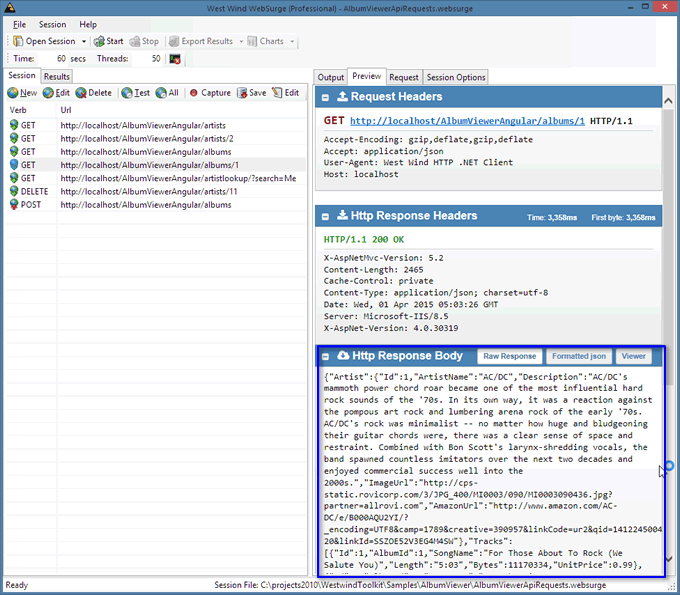Select the GET albums/1 request row
This screenshot has width=680, height=595.
click(156, 165)
